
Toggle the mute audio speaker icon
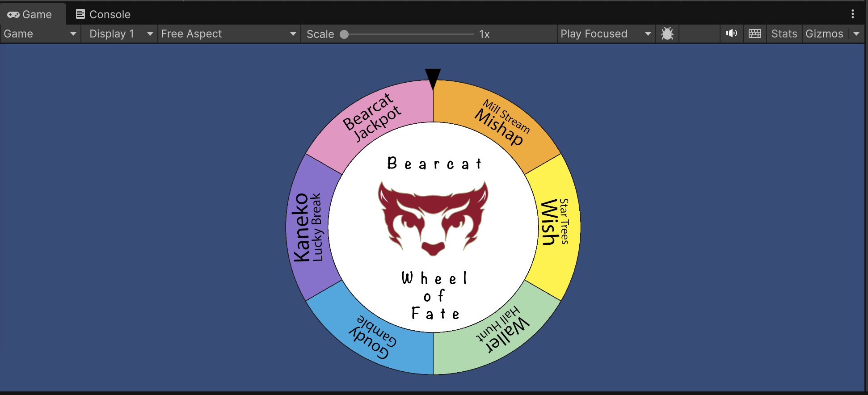coord(731,34)
